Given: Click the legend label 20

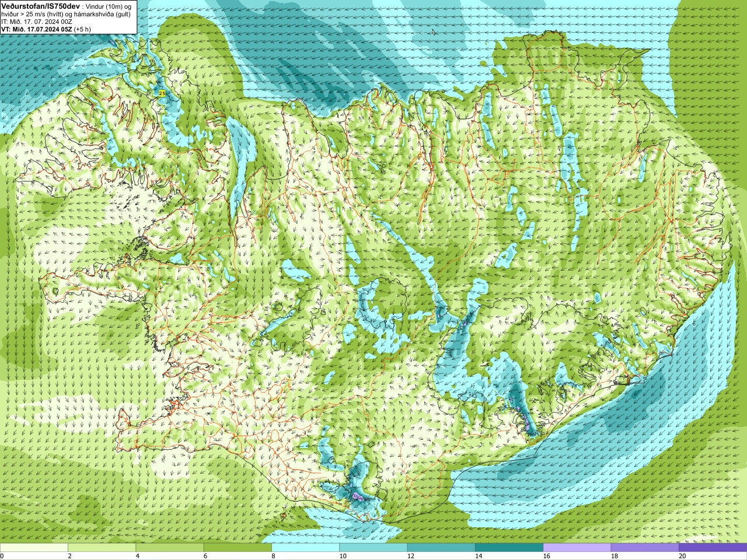Looking at the screenshot, I should coord(682,556).
